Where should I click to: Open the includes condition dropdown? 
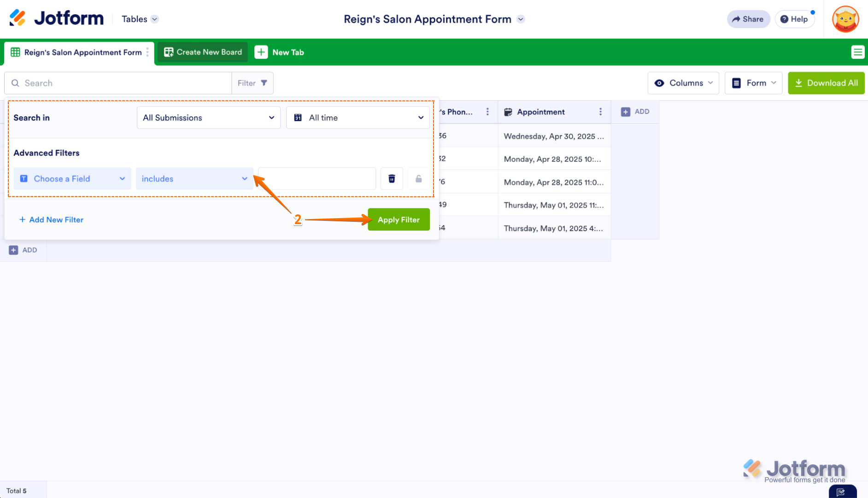click(194, 178)
